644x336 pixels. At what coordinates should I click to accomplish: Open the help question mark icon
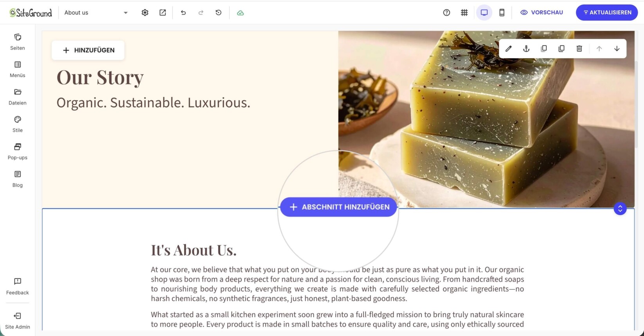coord(446,13)
